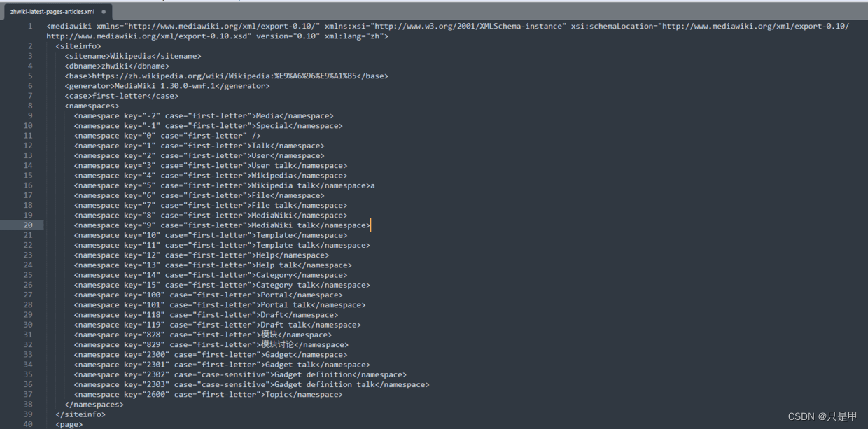Click the Special namespace line
This screenshot has width=868, height=429.
click(x=208, y=126)
